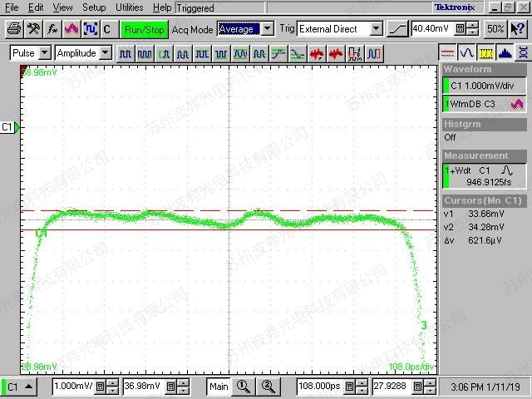Viewport: 532px width, 399px height.
Task: Click the 108.000ps horizontal scale field
Action: tap(319, 387)
